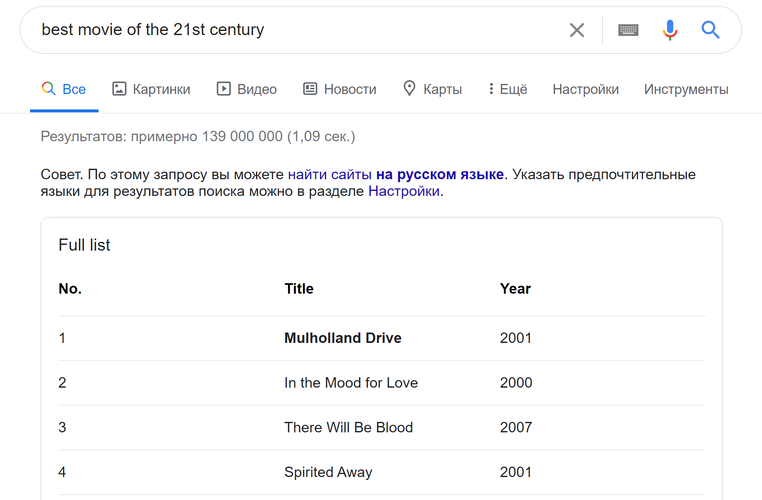This screenshot has height=500, width=762.
Task: Click the year 2000 cell
Action: point(516,382)
